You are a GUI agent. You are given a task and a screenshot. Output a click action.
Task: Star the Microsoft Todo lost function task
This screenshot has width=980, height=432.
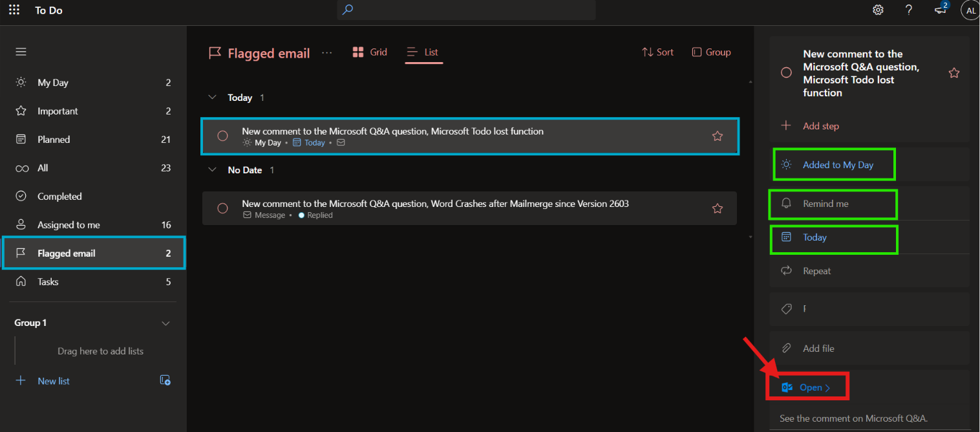click(717, 136)
